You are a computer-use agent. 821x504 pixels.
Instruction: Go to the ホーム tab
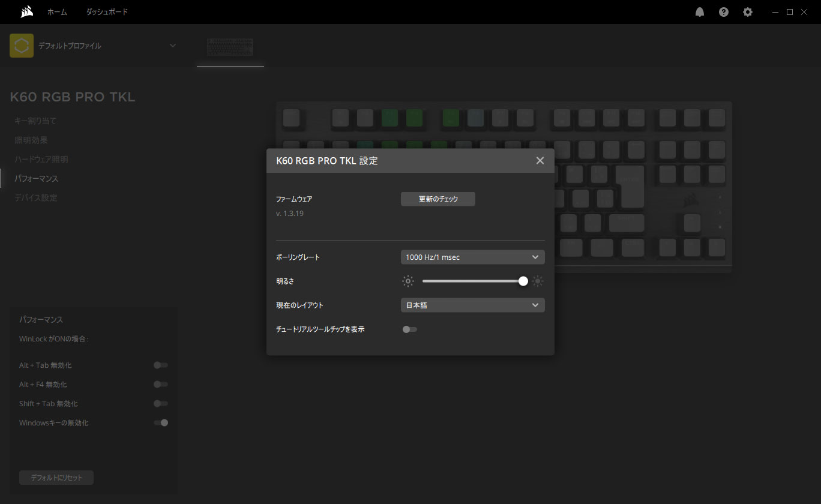[57, 12]
